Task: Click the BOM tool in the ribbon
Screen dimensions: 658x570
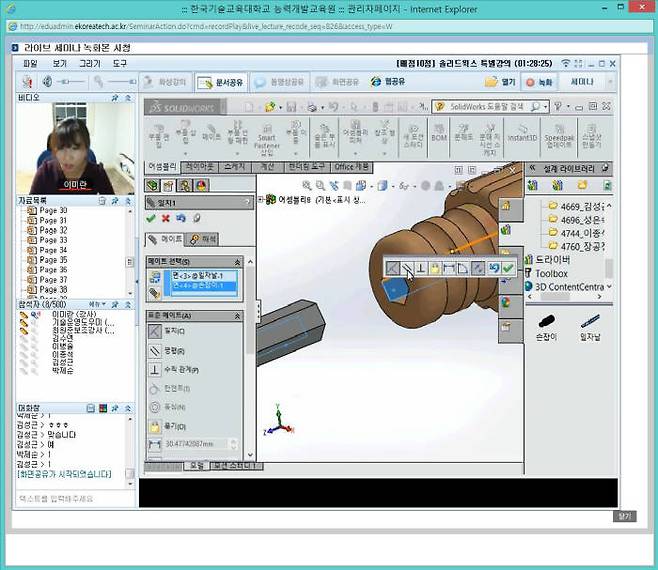Action: (x=439, y=132)
